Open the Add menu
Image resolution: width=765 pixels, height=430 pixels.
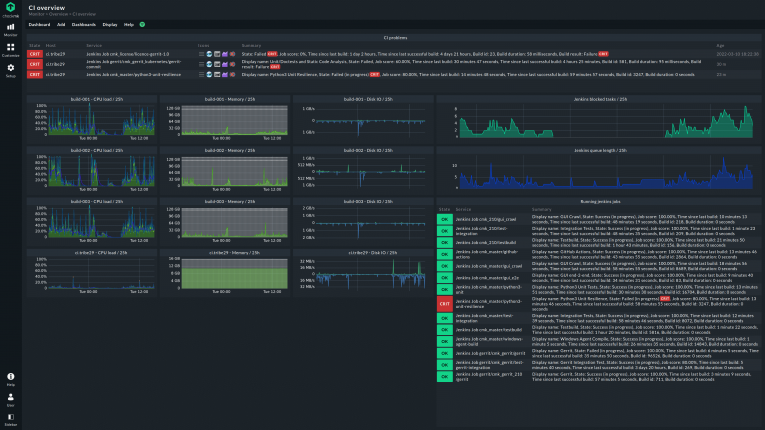[x=60, y=23]
